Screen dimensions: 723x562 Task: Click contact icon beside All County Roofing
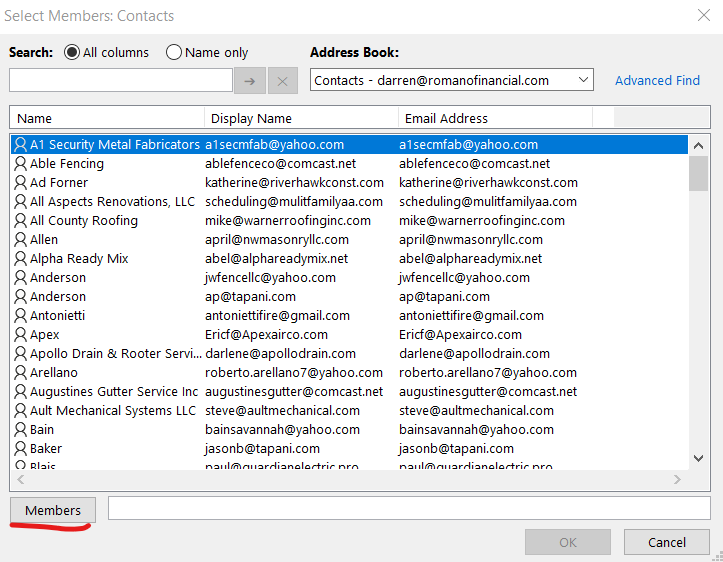coord(20,221)
